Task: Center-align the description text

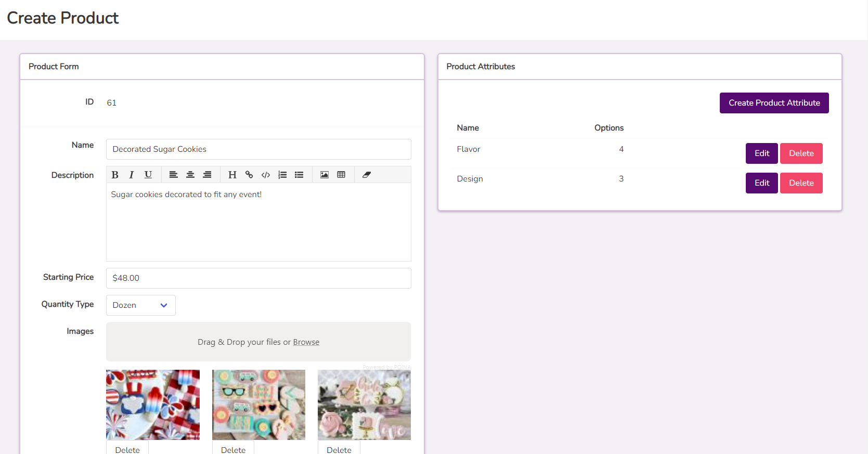Action: [190, 175]
